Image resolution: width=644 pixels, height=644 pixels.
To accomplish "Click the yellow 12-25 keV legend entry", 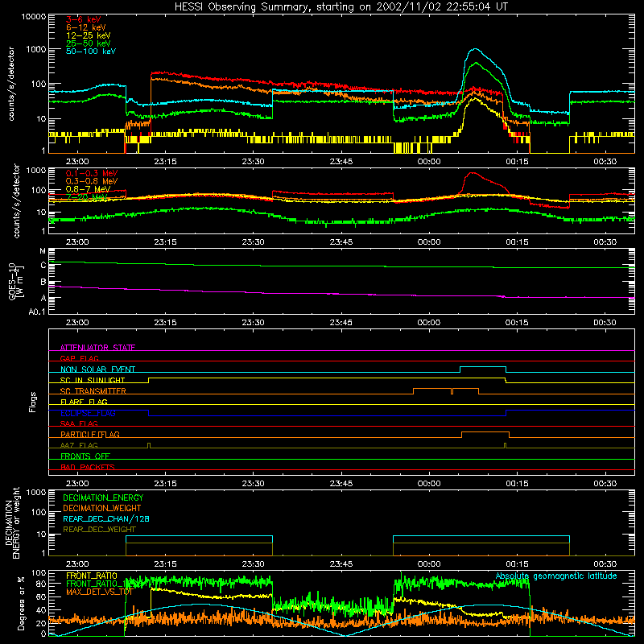I will click(x=89, y=35).
